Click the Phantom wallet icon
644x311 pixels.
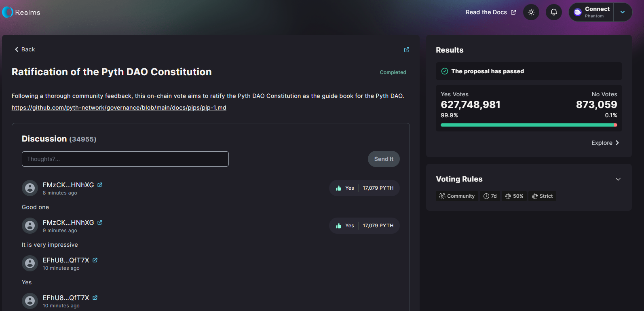click(x=578, y=12)
